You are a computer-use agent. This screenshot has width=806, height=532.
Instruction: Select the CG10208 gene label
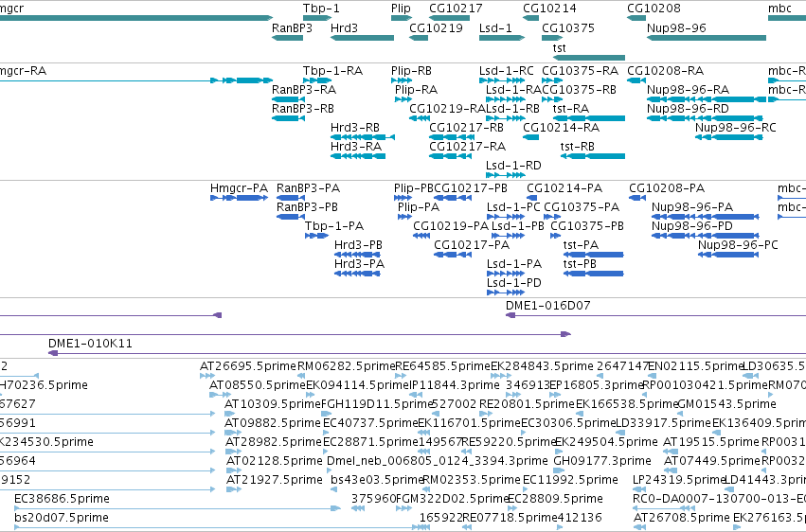click(x=654, y=9)
